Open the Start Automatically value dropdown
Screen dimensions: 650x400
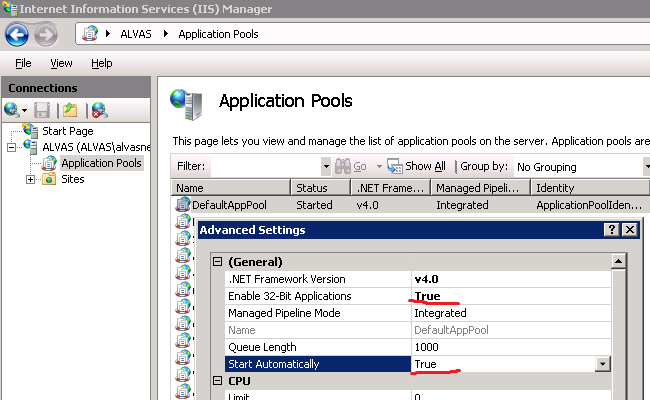click(603, 364)
